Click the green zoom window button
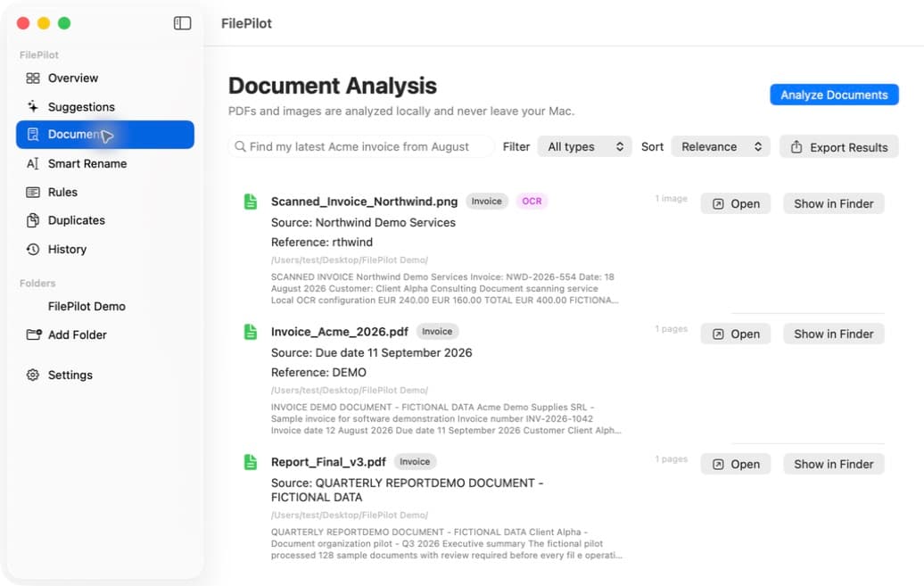 pyautogui.click(x=64, y=23)
